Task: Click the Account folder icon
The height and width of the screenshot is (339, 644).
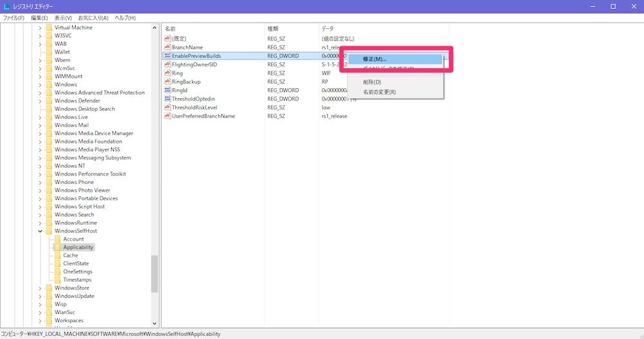Action: point(57,239)
